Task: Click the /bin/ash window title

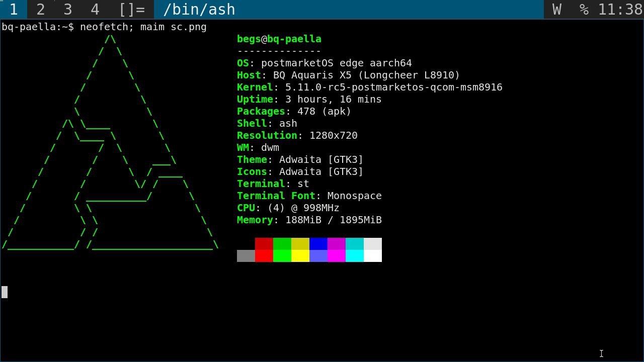Action: click(x=199, y=10)
